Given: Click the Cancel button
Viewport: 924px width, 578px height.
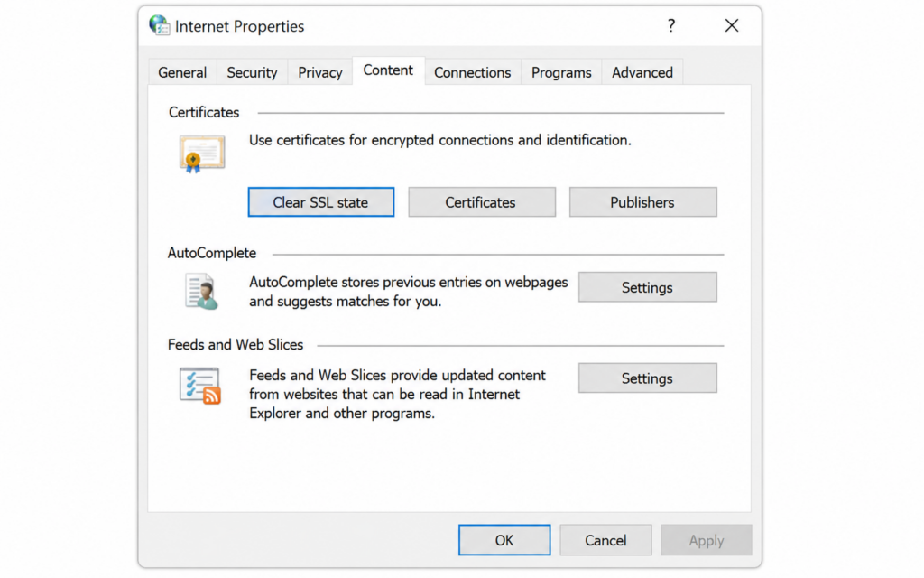Looking at the screenshot, I should (605, 540).
